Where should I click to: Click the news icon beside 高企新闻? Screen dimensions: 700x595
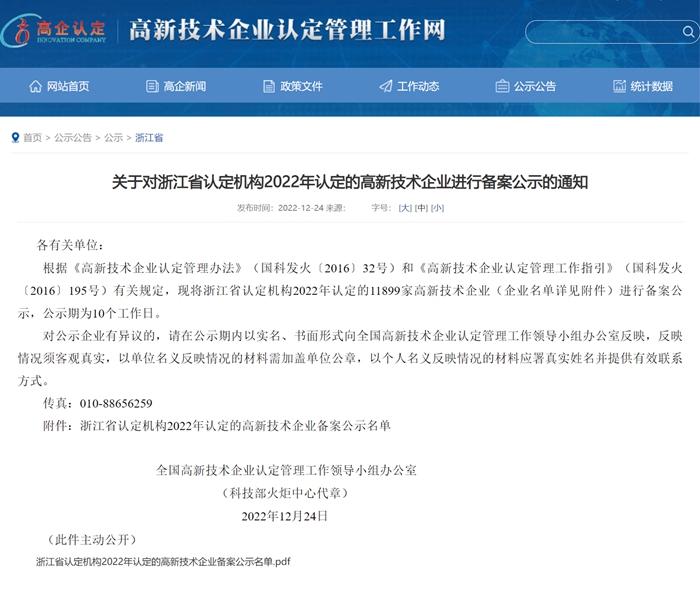(152, 86)
